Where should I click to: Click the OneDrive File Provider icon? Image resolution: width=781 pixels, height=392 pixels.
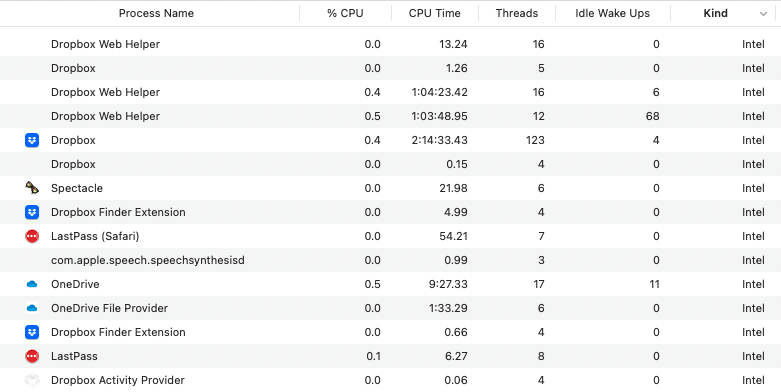click(32, 308)
